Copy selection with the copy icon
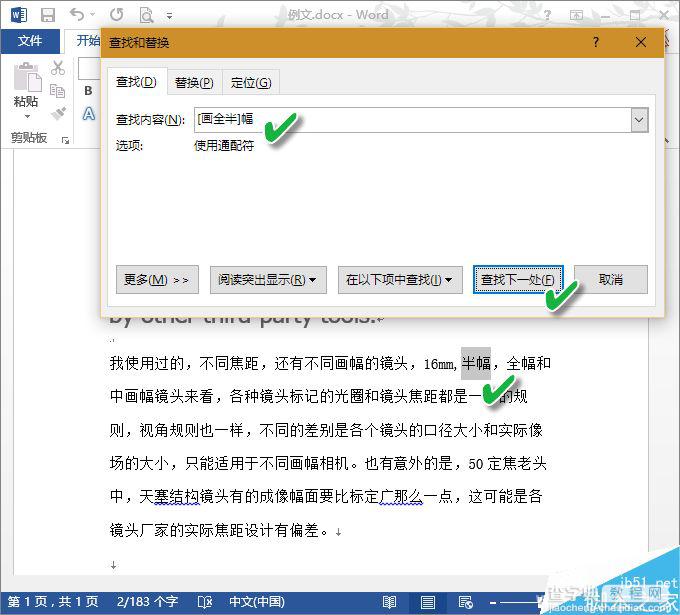The image size is (680, 615). [x=58, y=91]
